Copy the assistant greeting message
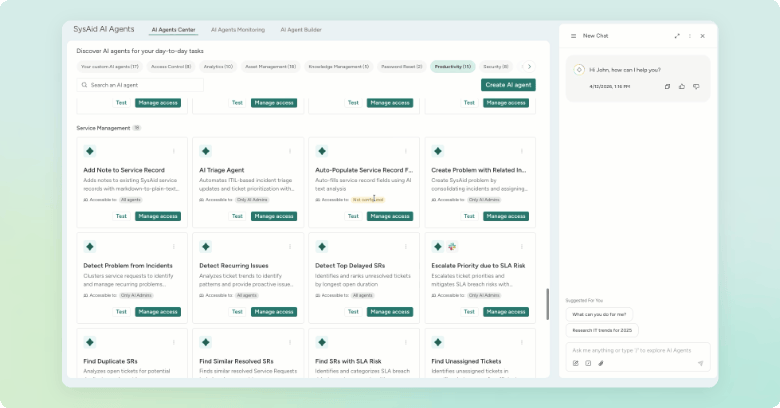Screen dimensions: 780x408 pyautogui.click(x=668, y=87)
